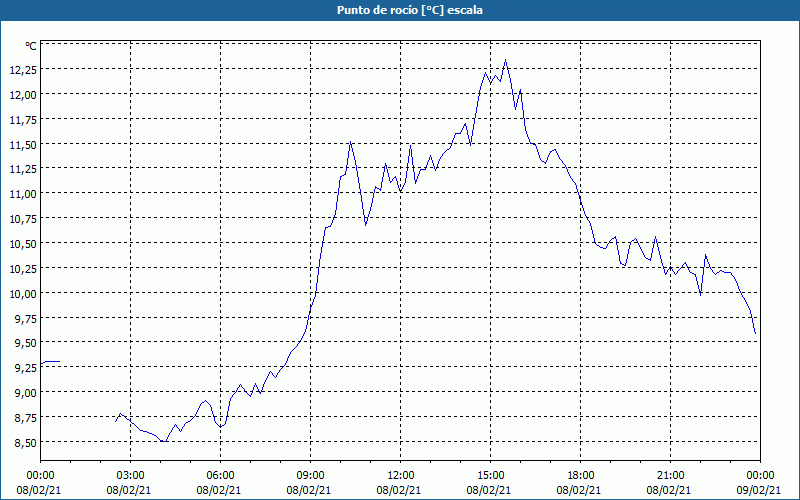Click the 08/02/21 date beneath 06:00
800x500 pixels.
220,490
